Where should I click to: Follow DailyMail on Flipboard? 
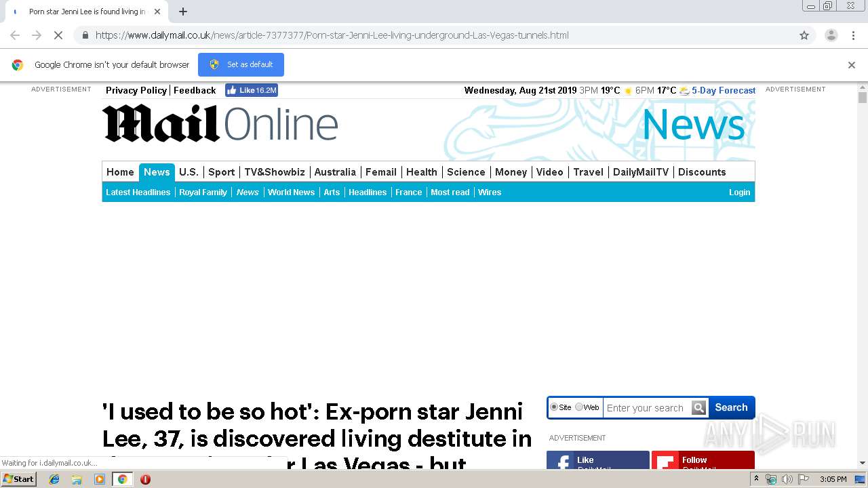[x=703, y=460]
